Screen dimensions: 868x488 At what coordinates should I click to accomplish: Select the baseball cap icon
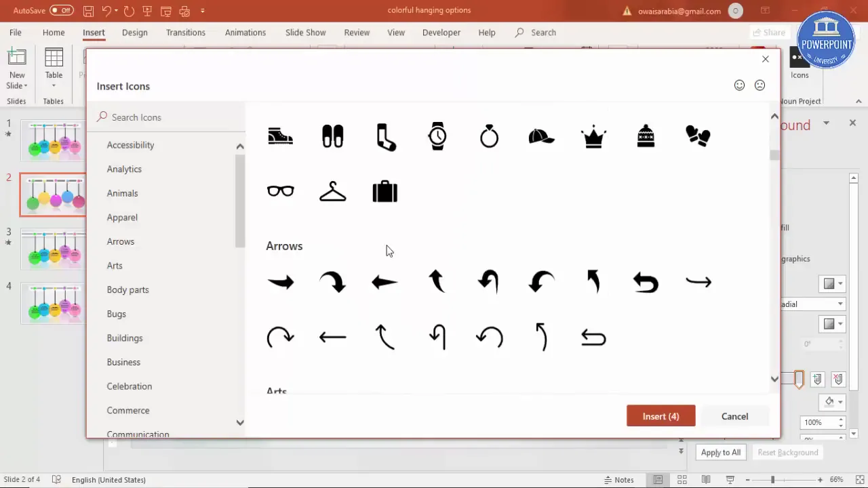point(541,136)
